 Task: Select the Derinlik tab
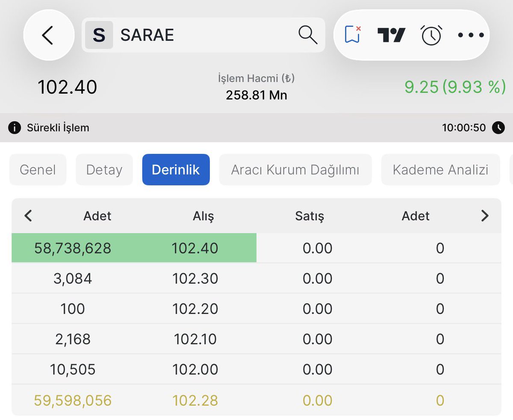click(x=176, y=170)
